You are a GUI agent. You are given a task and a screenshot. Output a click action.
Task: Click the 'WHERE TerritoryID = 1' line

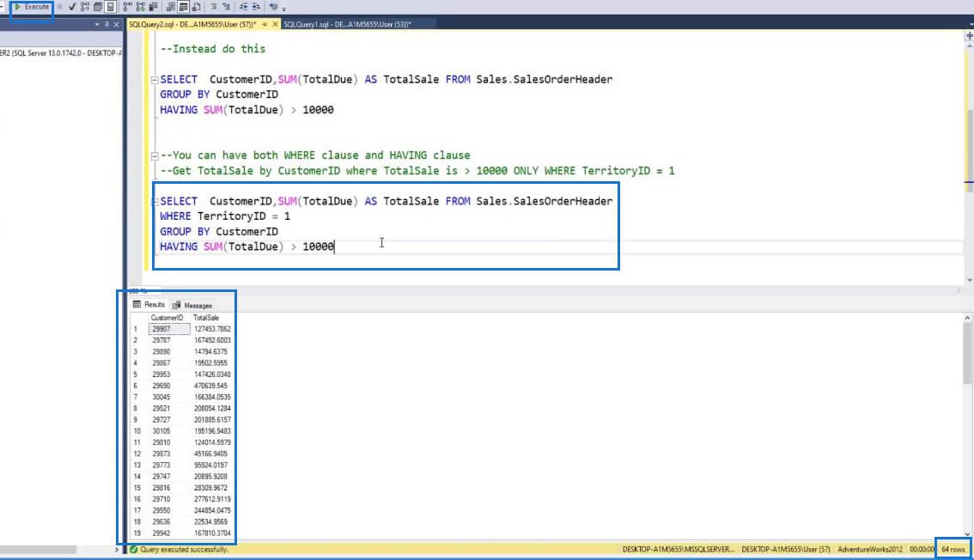pyautogui.click(x=225, y=216)
